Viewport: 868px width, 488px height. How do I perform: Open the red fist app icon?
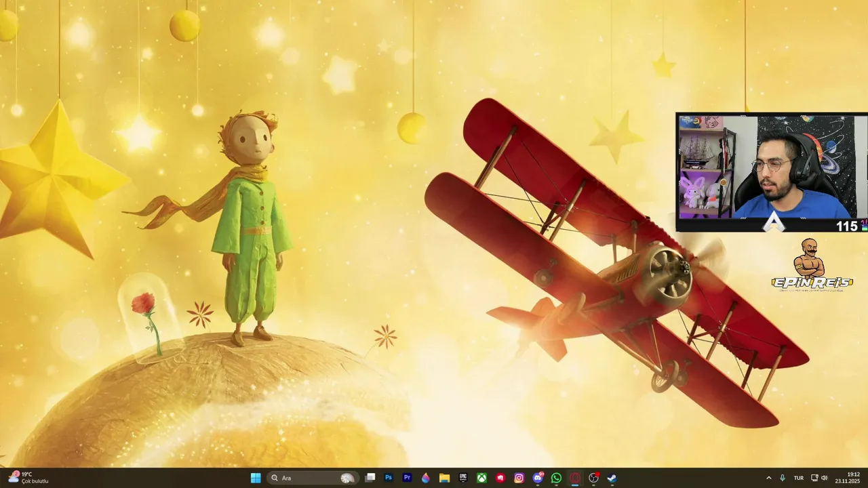tap(500, 478)
